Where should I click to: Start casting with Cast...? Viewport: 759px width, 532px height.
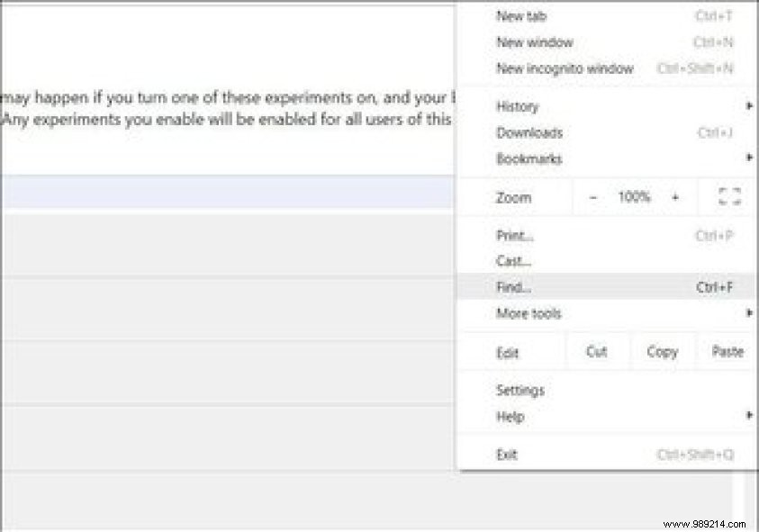tap(511, 261)
